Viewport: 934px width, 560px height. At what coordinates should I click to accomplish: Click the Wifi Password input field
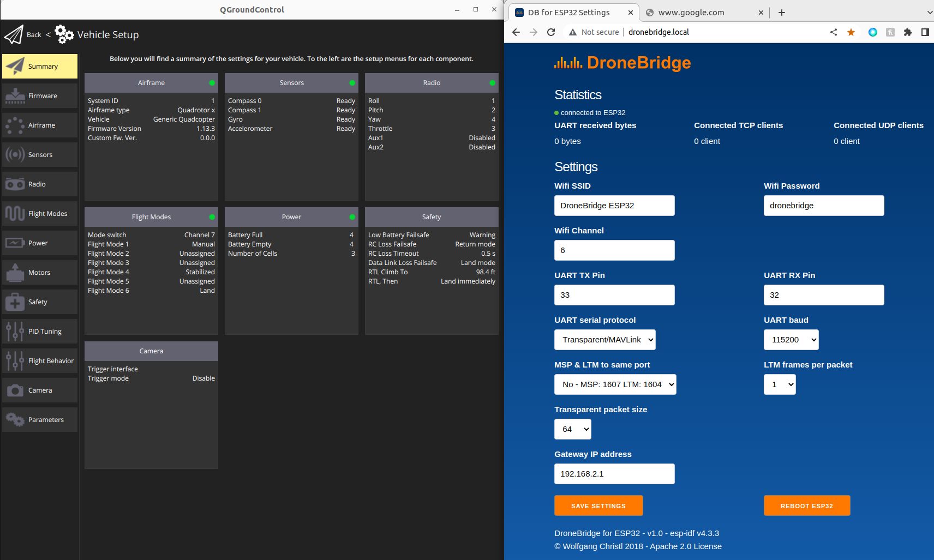[824, 206]
